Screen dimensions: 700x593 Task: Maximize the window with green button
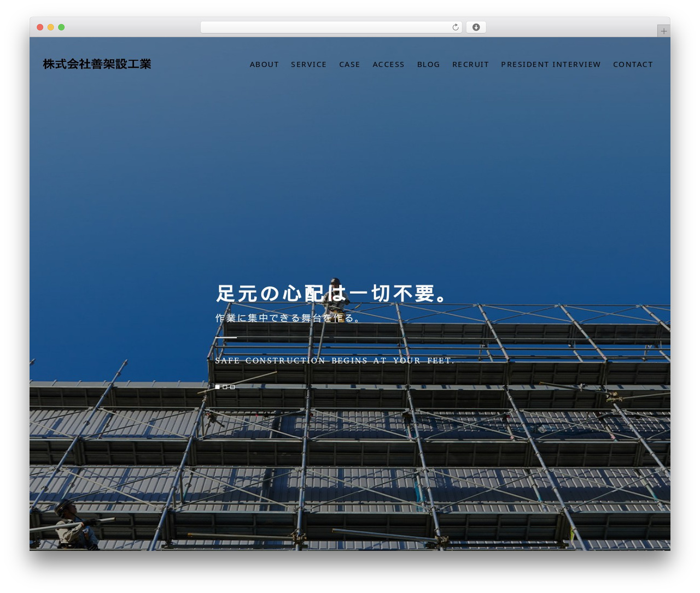click(x=61, y=27)
